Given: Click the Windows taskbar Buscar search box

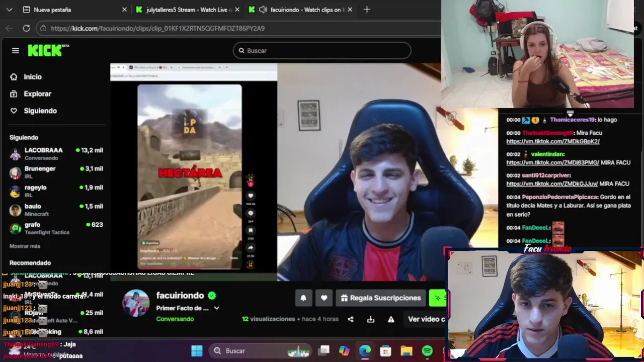Looking at the screenshot, I should (x=261, y=351).
